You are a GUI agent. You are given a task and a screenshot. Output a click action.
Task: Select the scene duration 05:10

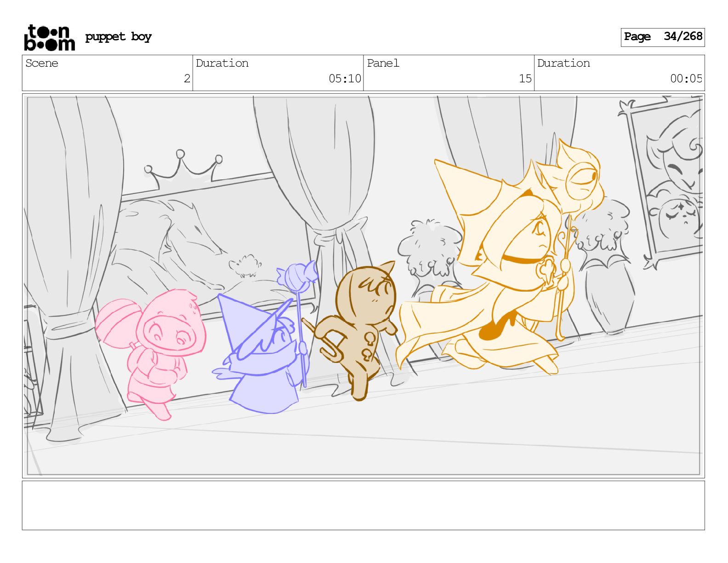[345, 79]
